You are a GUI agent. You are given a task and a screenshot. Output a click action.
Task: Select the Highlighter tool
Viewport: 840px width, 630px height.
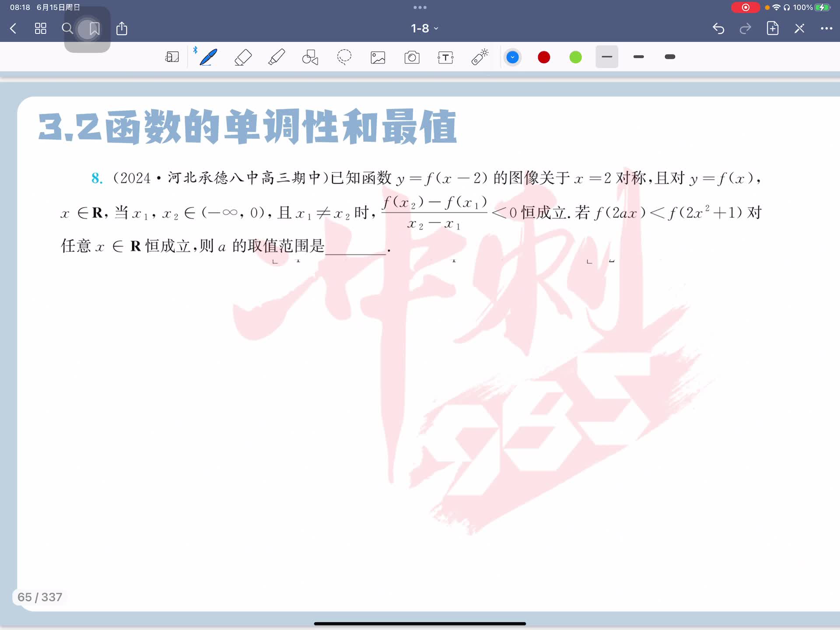(x=276, y=57)
